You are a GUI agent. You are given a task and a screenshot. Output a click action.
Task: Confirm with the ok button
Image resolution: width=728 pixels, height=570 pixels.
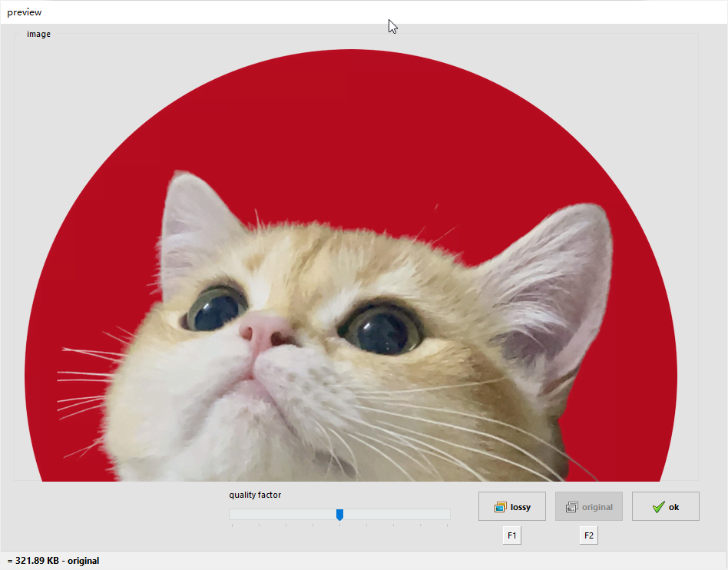(665, 506)
